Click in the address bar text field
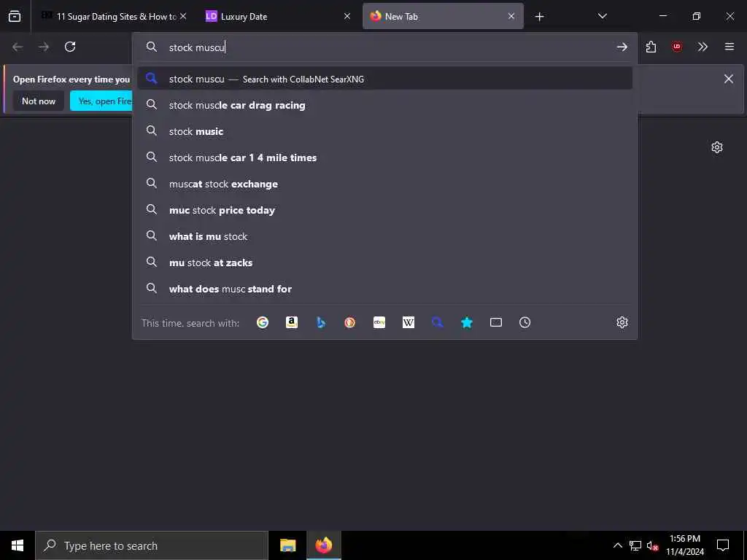 (x=388, y=47)
